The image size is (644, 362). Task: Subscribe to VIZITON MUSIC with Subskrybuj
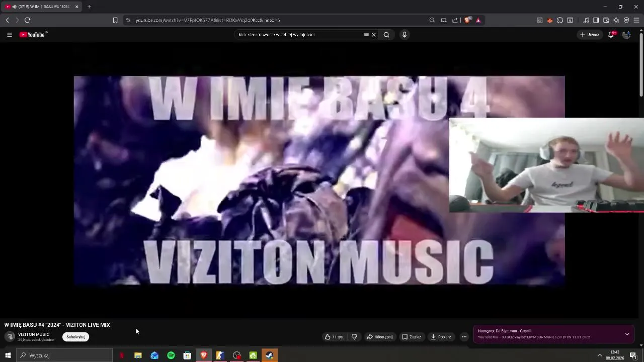pyautogui.click(x=76, y=337)
